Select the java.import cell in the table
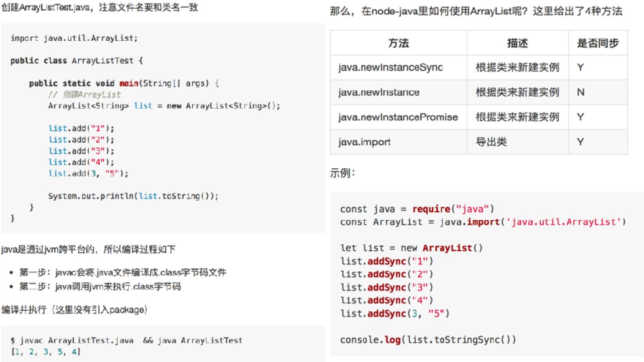 coord(364,142)
